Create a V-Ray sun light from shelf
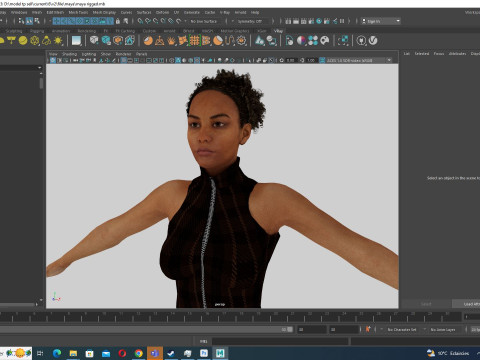This screenshot has height=360, width=480. 58,41
